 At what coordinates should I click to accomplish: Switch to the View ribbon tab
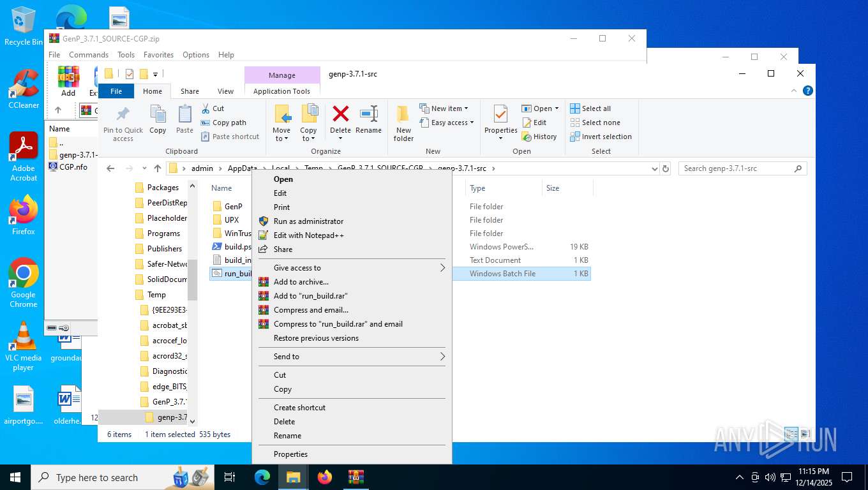tap(225, 91)
